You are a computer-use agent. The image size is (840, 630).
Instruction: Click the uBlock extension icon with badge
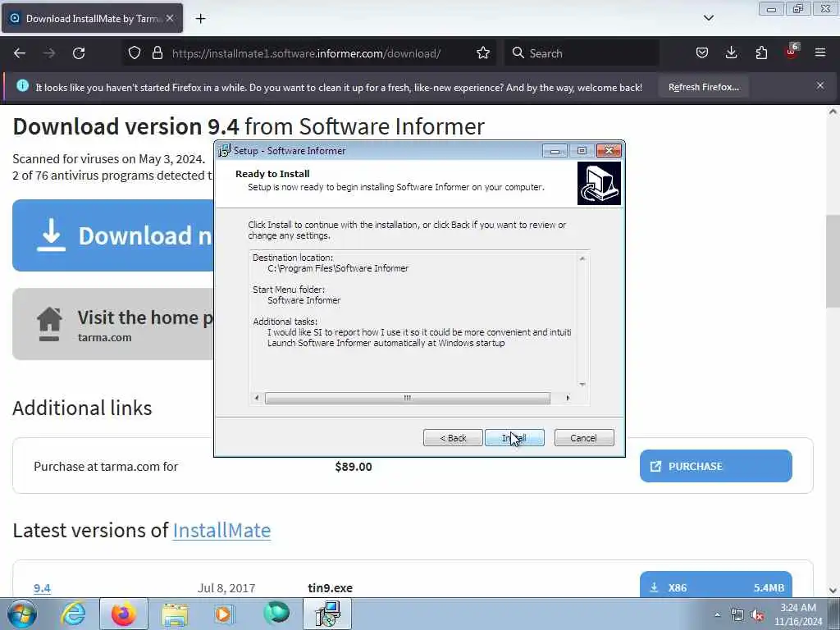792,52
